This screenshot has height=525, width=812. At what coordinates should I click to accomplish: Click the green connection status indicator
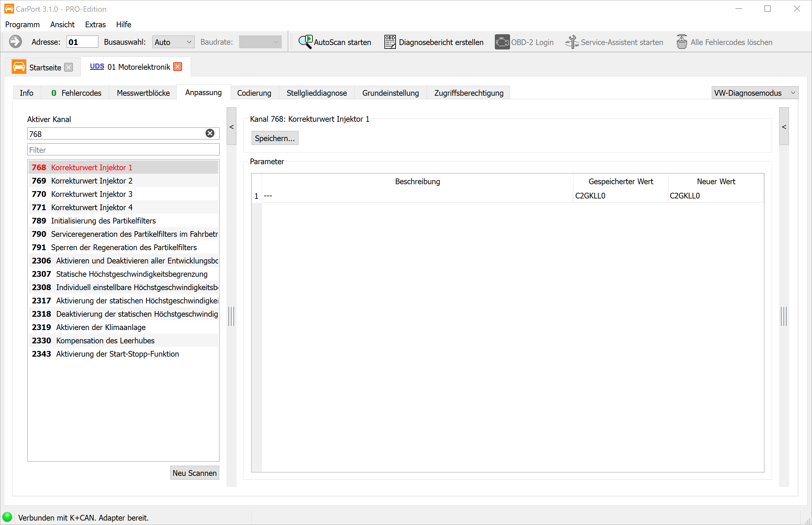click(x=7, y=517)
